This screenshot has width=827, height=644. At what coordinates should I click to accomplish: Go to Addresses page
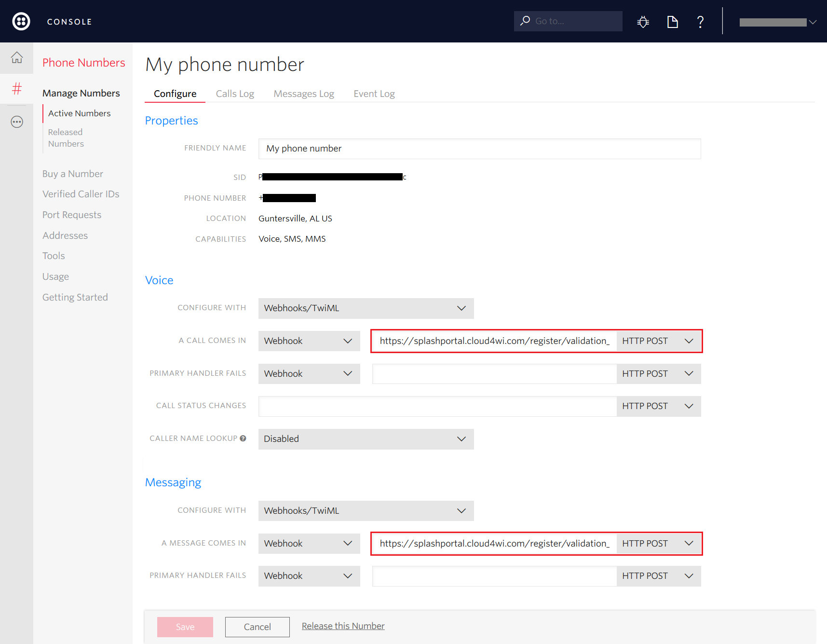pos(65,235)
